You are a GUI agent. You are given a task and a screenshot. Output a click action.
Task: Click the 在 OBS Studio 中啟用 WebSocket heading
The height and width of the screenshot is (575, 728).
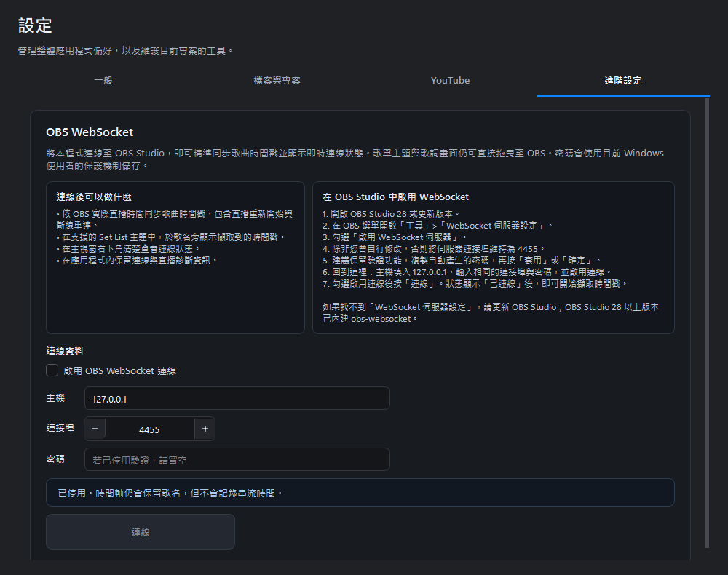tap(395, 197)
